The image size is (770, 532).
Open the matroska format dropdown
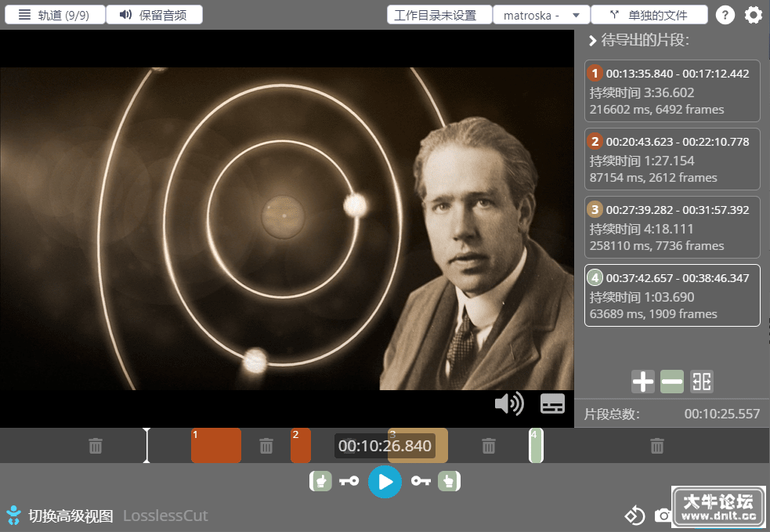pyautogui.click(x=541, y=15)
